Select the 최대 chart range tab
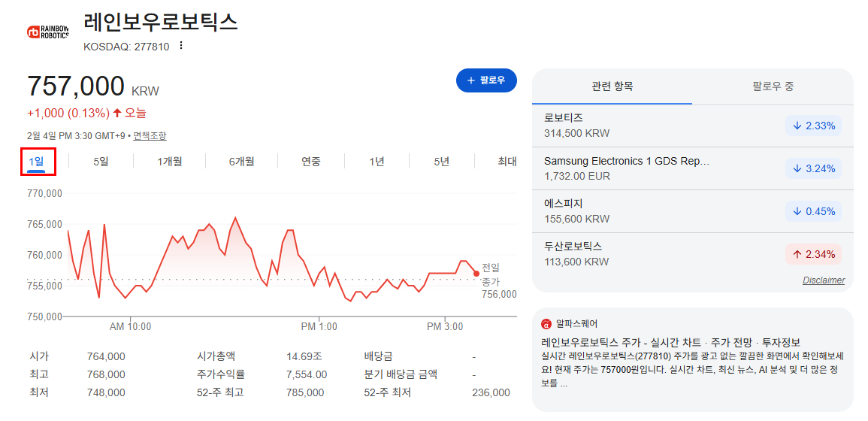Image resolution: width=868 pixels, height=421 pixels. pos(507,162)
